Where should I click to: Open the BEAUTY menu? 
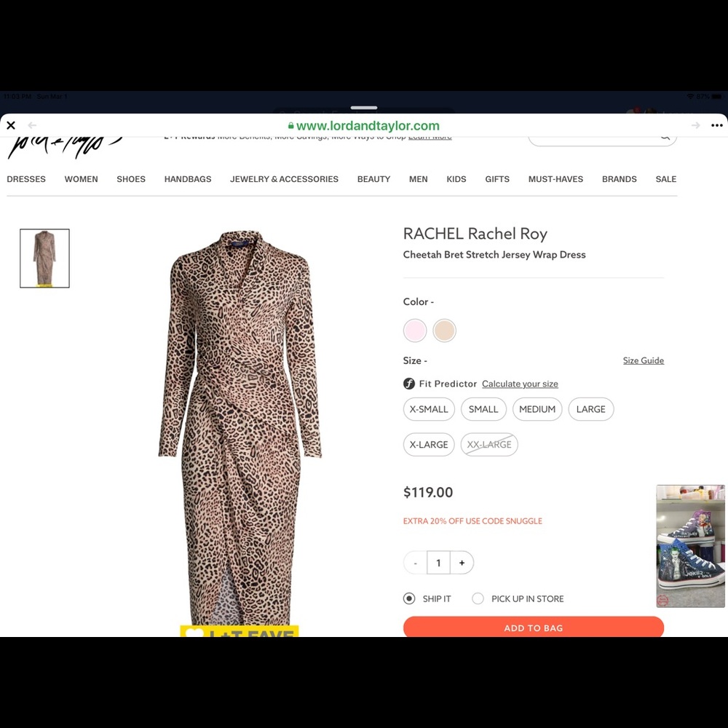(373, 179)
